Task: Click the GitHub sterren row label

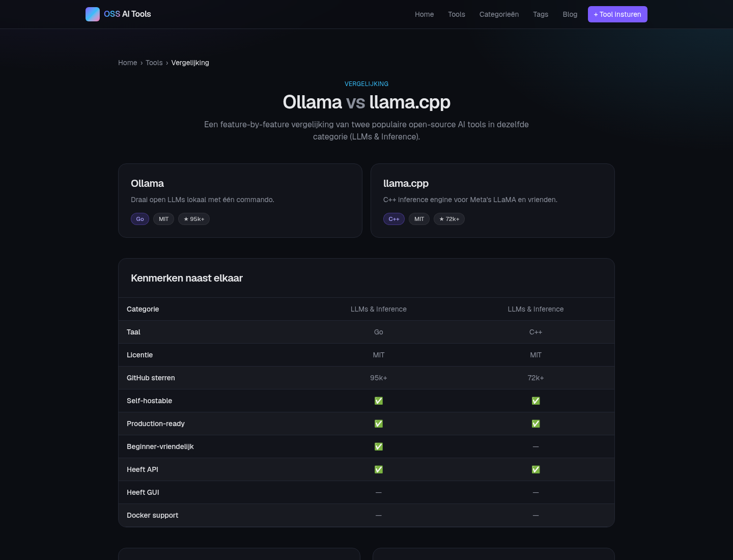Action: coord(151,378)
